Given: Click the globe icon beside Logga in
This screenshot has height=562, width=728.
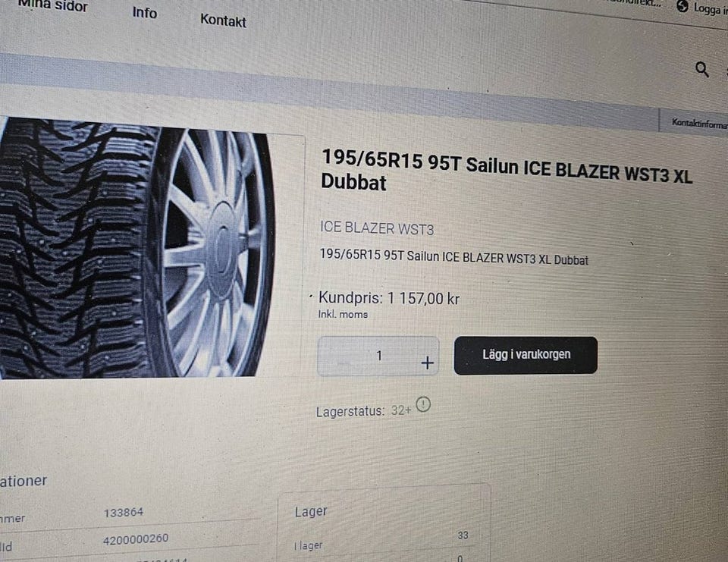Looking at the screenshot, I should 682,6.
